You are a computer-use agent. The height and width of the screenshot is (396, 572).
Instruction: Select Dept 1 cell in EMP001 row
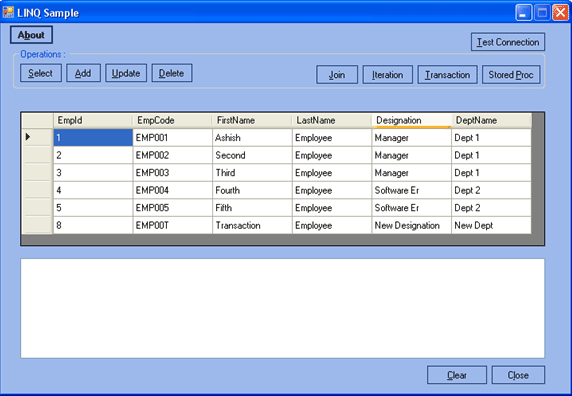tap(491, 137)
